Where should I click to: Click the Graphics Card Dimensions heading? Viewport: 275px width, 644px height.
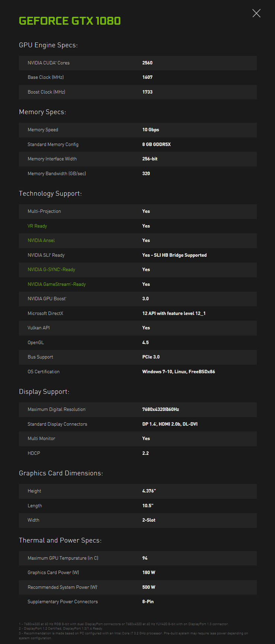(61, 473)
